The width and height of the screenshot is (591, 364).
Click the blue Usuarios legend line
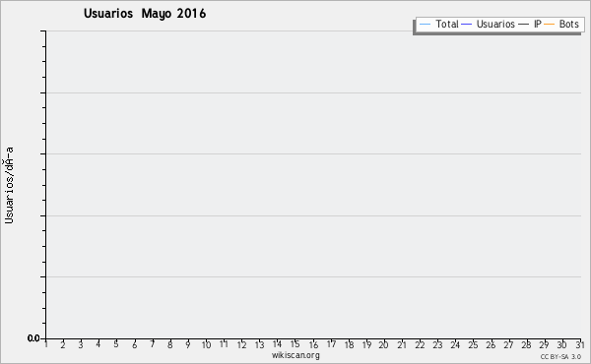(467, 25)
